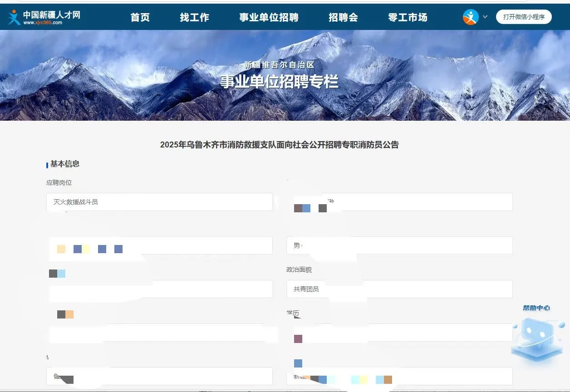Click the blue square marker beside 学历 field
This screenshot has width=570, height=392.
pos(298,363)
